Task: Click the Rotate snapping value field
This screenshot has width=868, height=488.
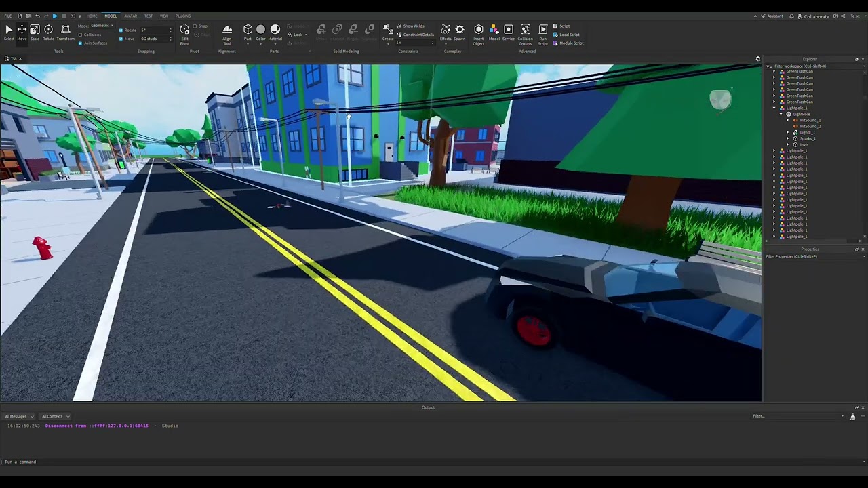Action: (155, 30)
